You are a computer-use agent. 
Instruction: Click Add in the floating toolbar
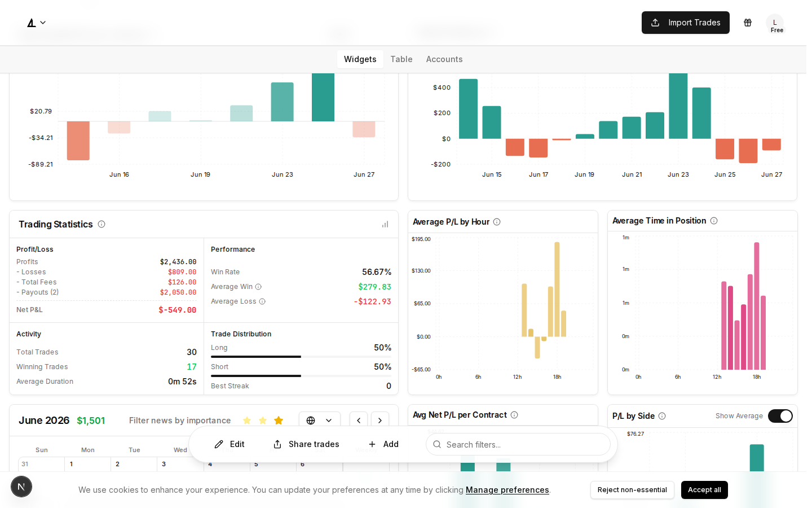pos(383,444)
